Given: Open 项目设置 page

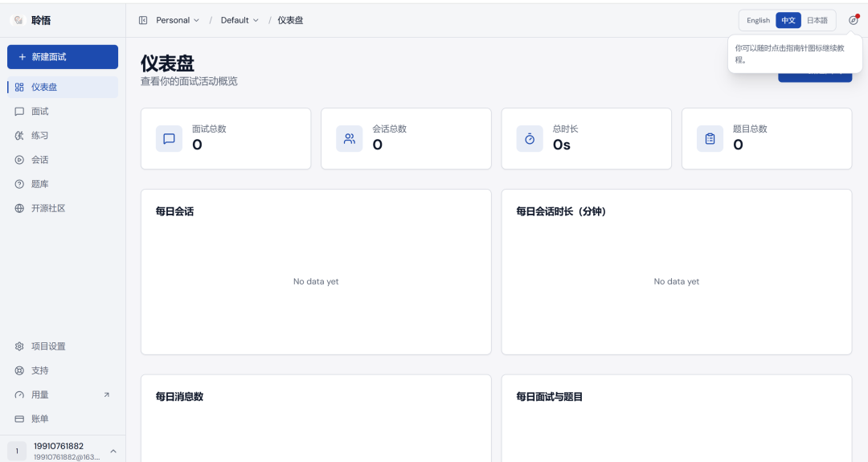Looking at the screenshot, I should pos(63,346).
